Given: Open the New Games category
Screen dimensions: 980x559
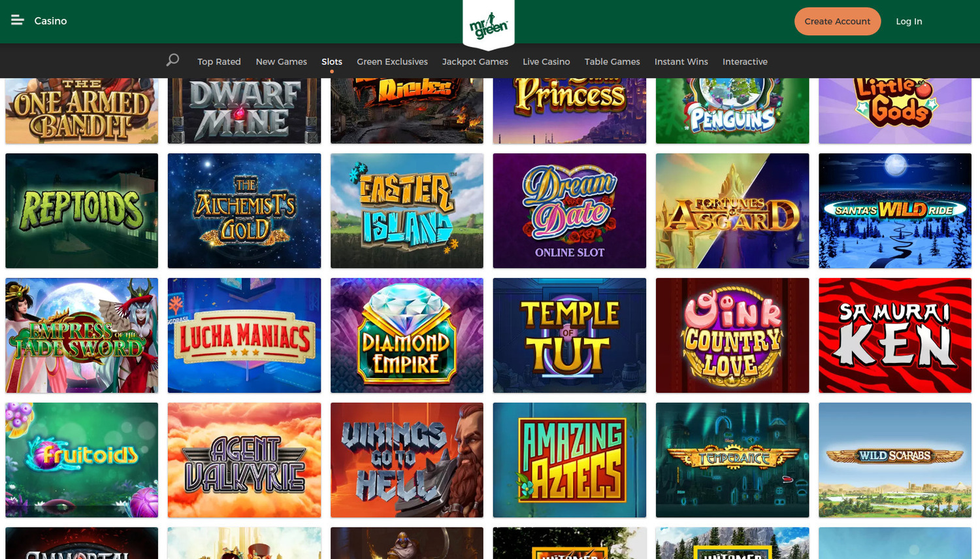Looking at the screenshot, I should 281,61.
